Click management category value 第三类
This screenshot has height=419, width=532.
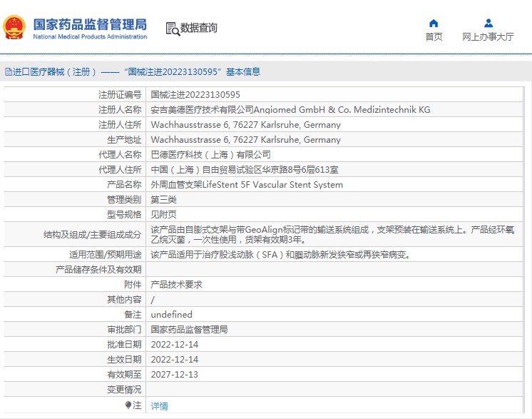point(163,200)
